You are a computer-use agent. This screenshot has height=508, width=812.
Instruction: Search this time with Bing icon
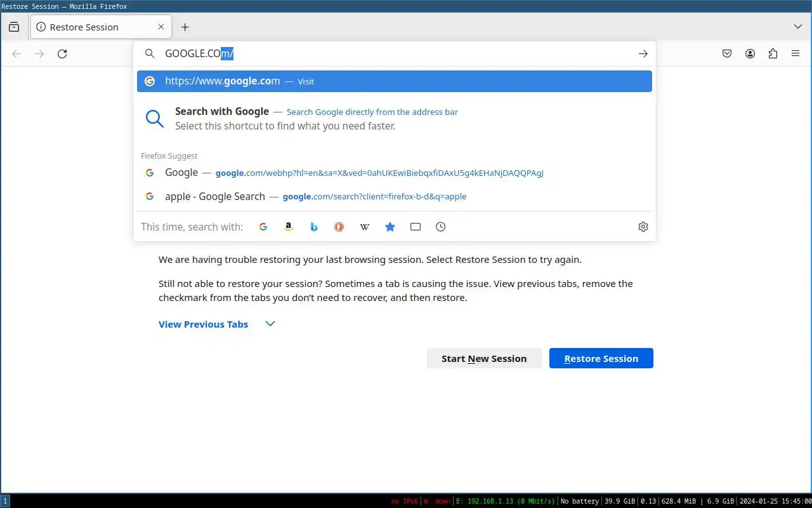314,227
